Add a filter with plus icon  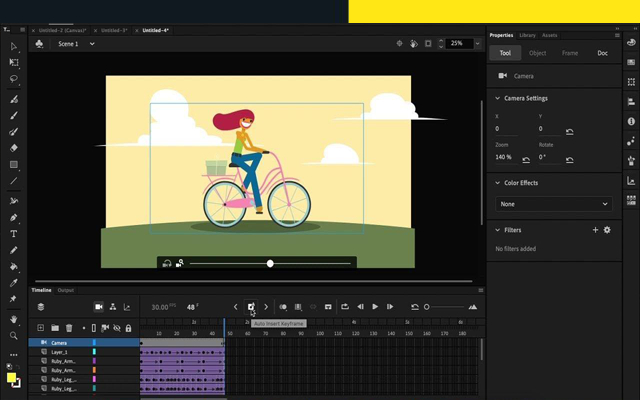(595, 230)
